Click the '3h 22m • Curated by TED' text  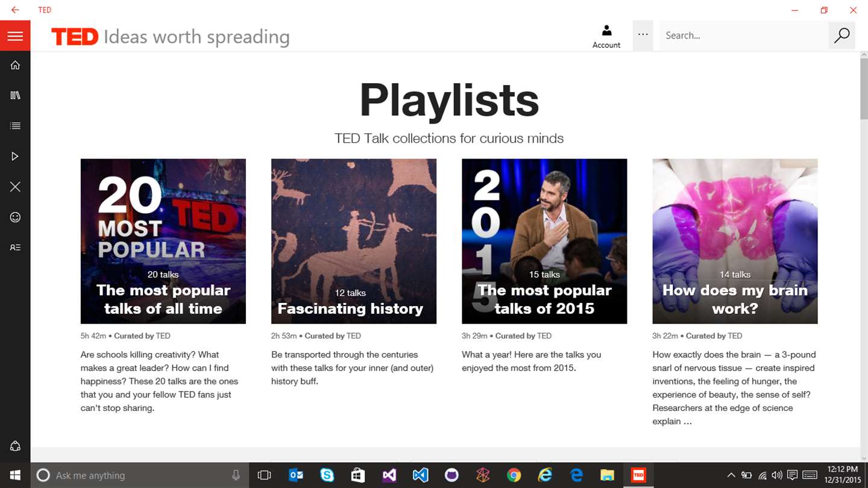point(697,336)
